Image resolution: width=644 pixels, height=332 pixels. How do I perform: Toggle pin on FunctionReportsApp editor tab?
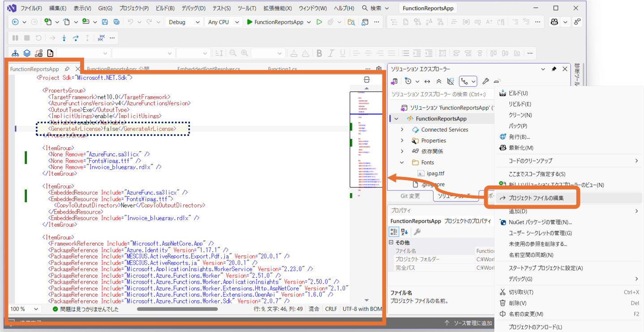coord(67,69)
